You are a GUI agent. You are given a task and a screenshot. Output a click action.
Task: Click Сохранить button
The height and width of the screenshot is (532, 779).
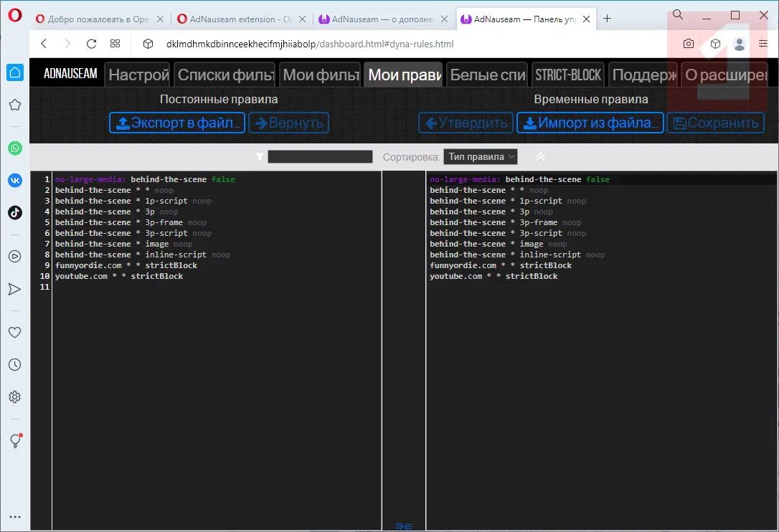[x=715, y=123]
